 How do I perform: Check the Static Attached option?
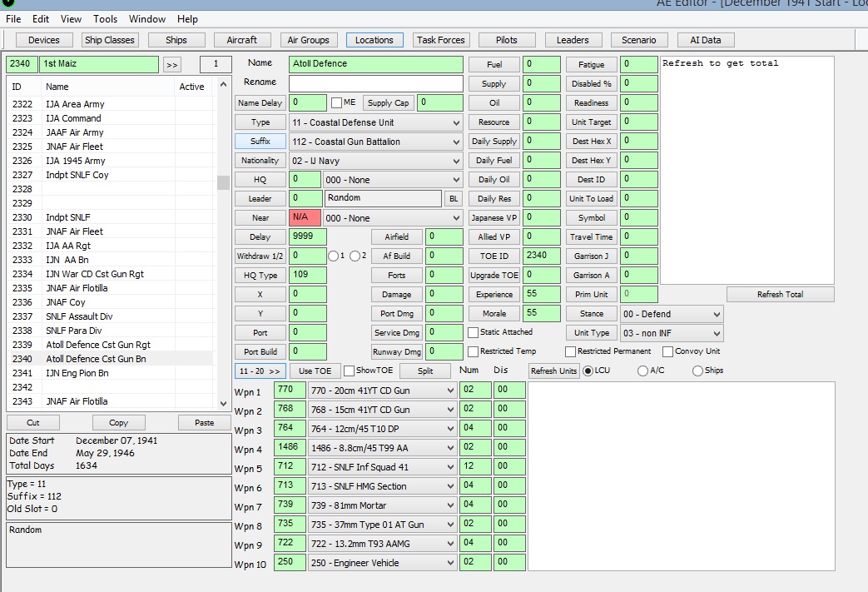(x=473, y=332)
